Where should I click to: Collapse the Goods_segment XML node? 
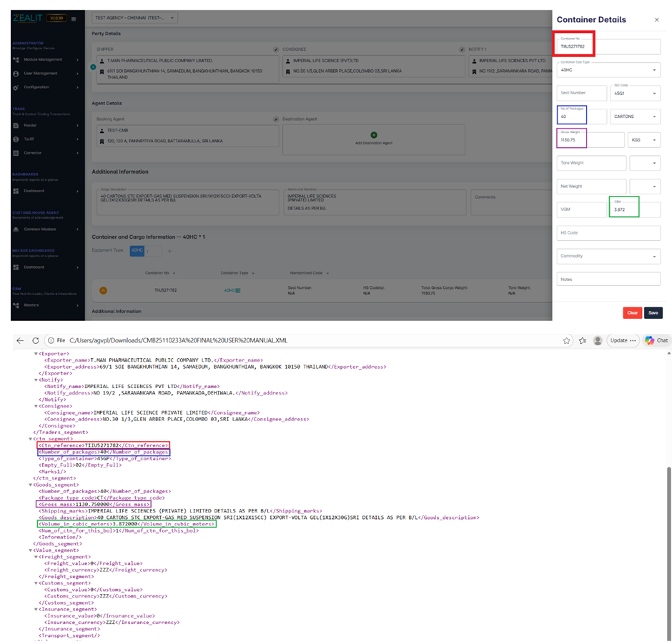tap(30, 485)
